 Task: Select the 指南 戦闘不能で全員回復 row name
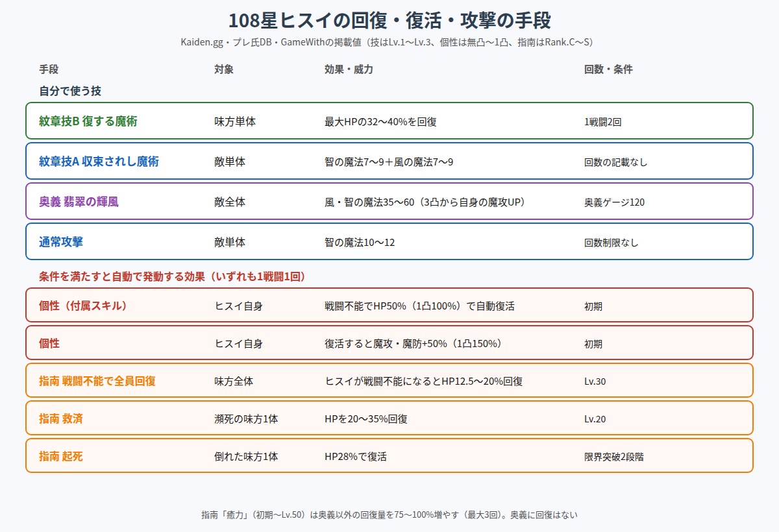tap(97, 381)
